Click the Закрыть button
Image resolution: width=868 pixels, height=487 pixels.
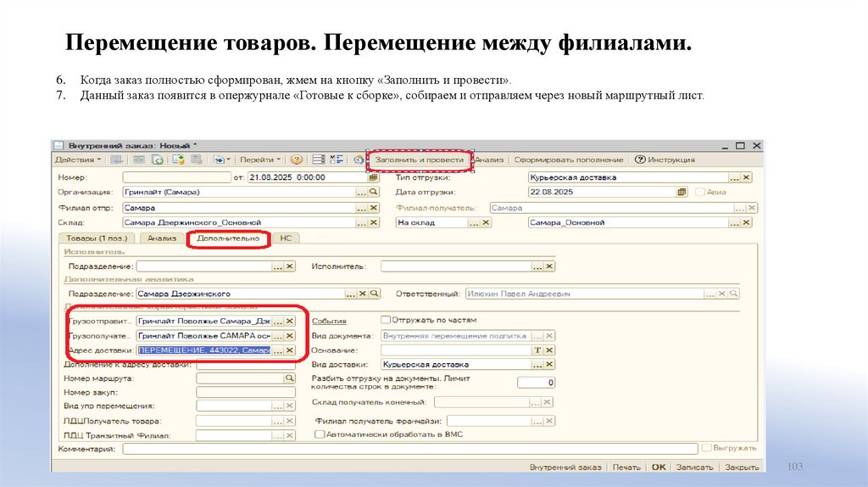pos(742,467)
